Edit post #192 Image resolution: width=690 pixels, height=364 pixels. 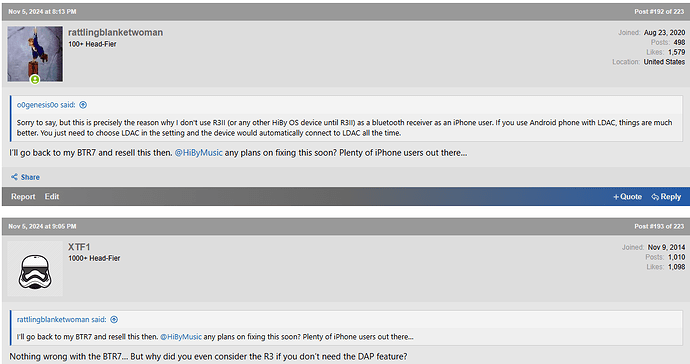51,197
